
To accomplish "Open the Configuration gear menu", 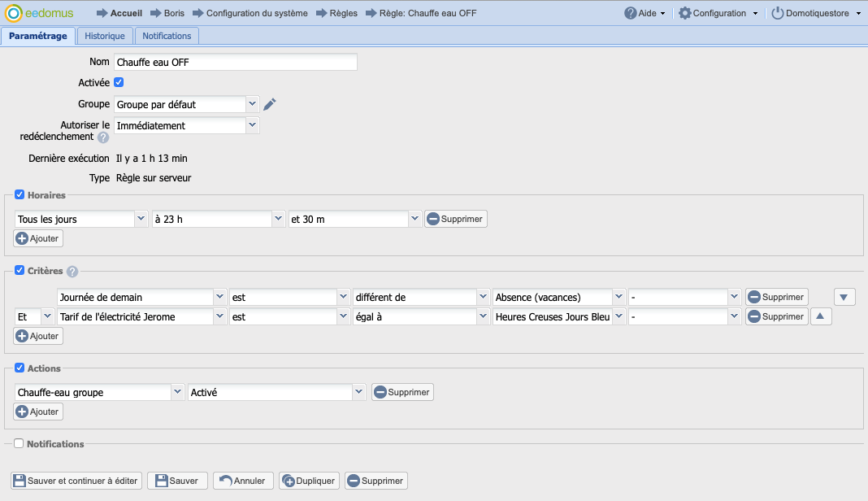I will [685, 13].
